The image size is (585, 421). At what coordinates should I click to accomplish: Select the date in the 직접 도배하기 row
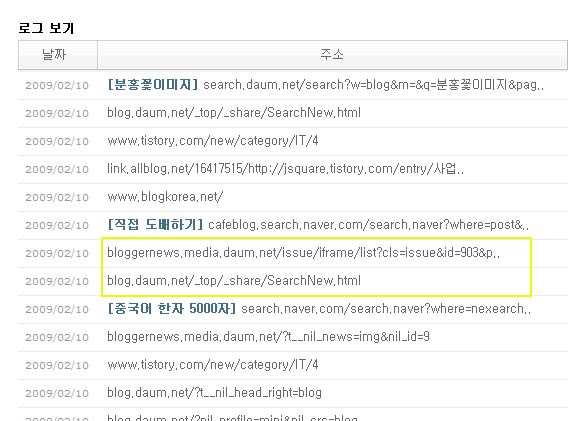[57, 225]
